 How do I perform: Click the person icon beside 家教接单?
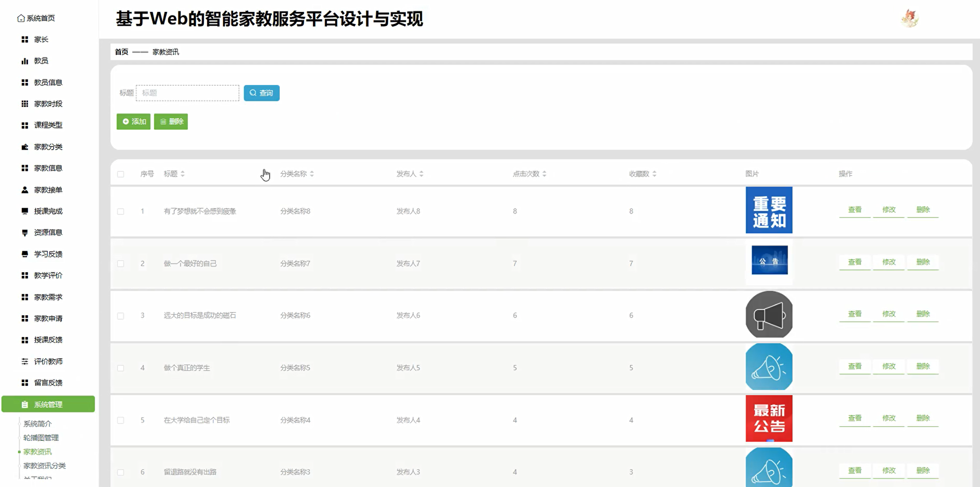pyautogui.click(x=25, y=190)
